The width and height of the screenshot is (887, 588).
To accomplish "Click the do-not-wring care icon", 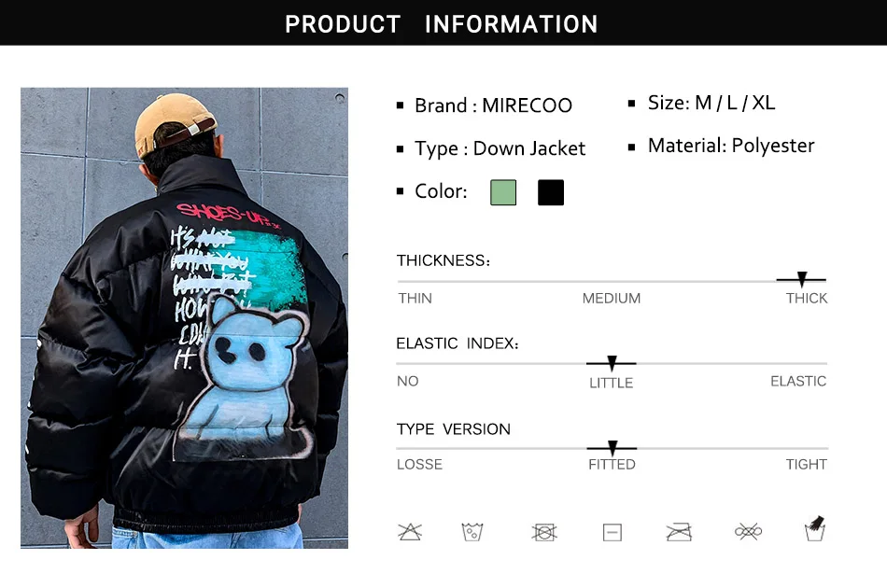I will (x=748, y=531).
